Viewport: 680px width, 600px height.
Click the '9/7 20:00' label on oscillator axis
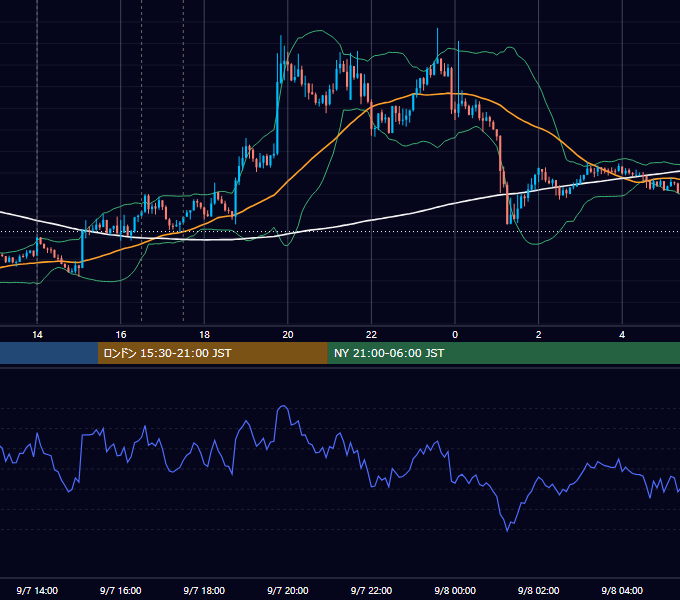tap(288, 590)
